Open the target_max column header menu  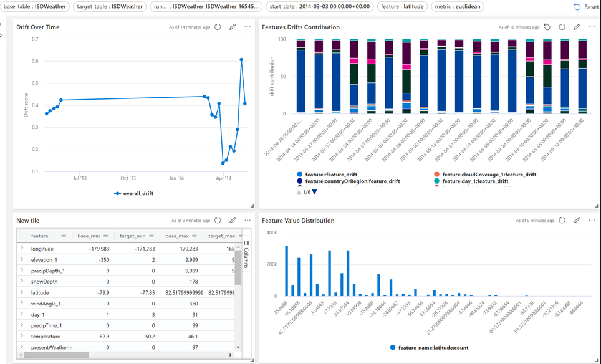(240, 236)
